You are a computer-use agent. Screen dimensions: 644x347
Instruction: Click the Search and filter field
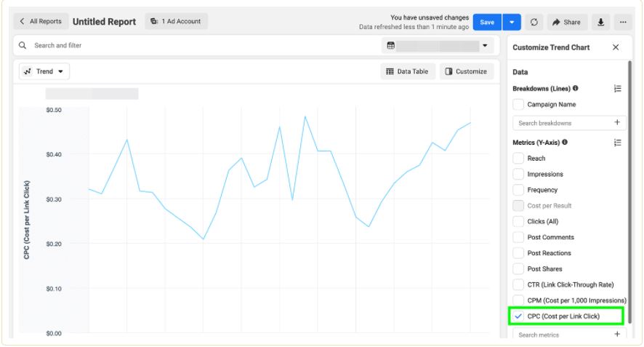click(x=196, y=46)
